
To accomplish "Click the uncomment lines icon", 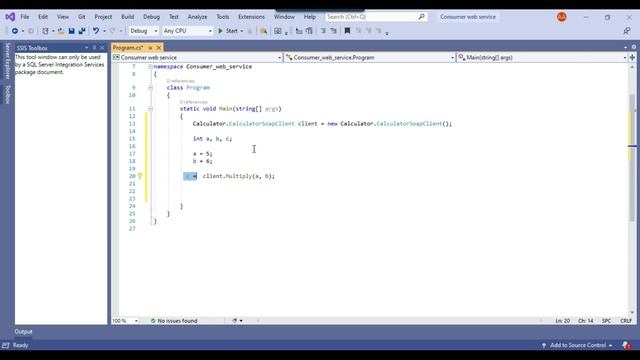I will tap(309, 31).
